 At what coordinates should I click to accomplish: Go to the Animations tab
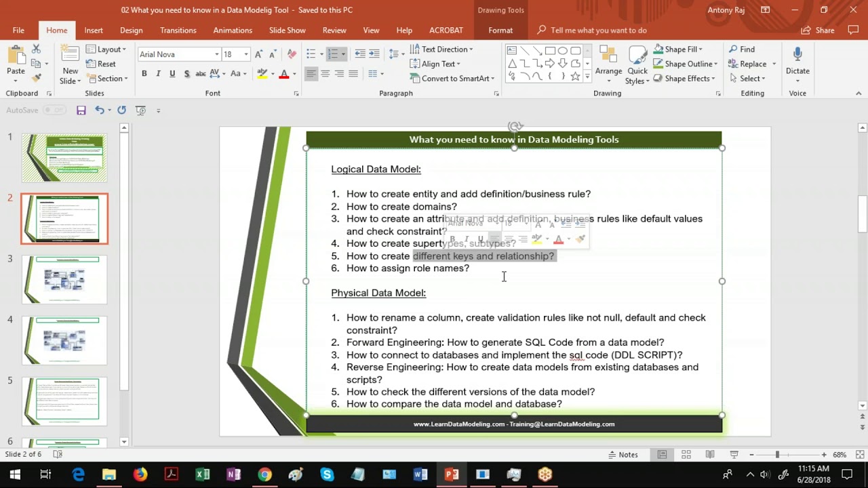pos(233,30)
